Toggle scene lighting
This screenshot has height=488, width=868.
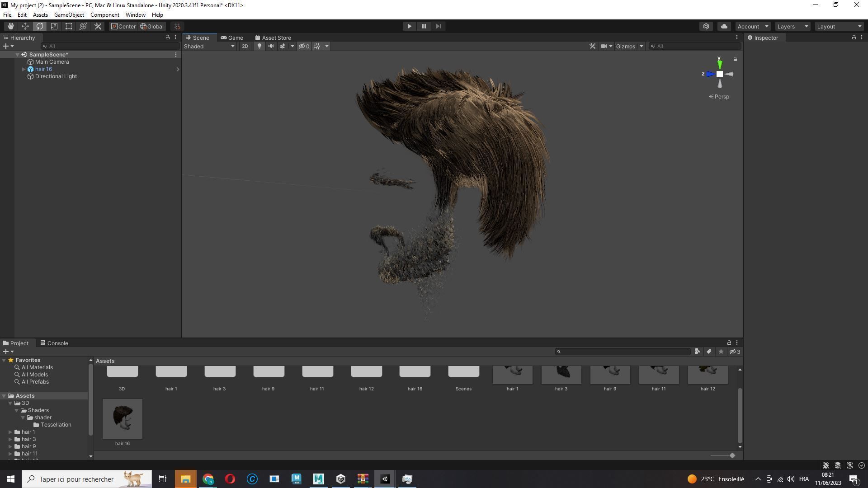[x=259, y=46]
